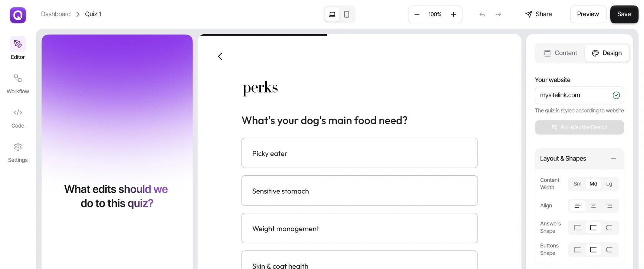Switch to the Content tab
Screen dimensions: 644x269
pyautogui.click(x=561, y=53)
